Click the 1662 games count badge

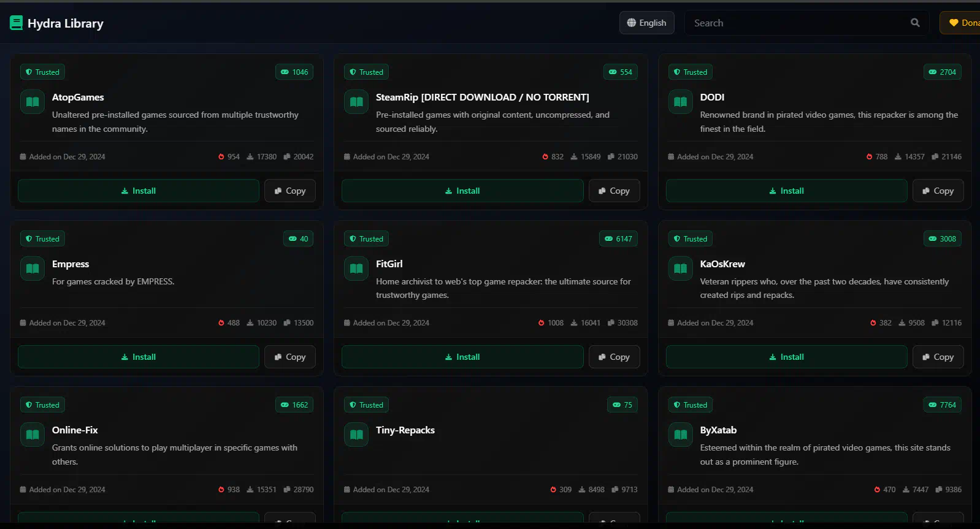[x=294, y=405]
